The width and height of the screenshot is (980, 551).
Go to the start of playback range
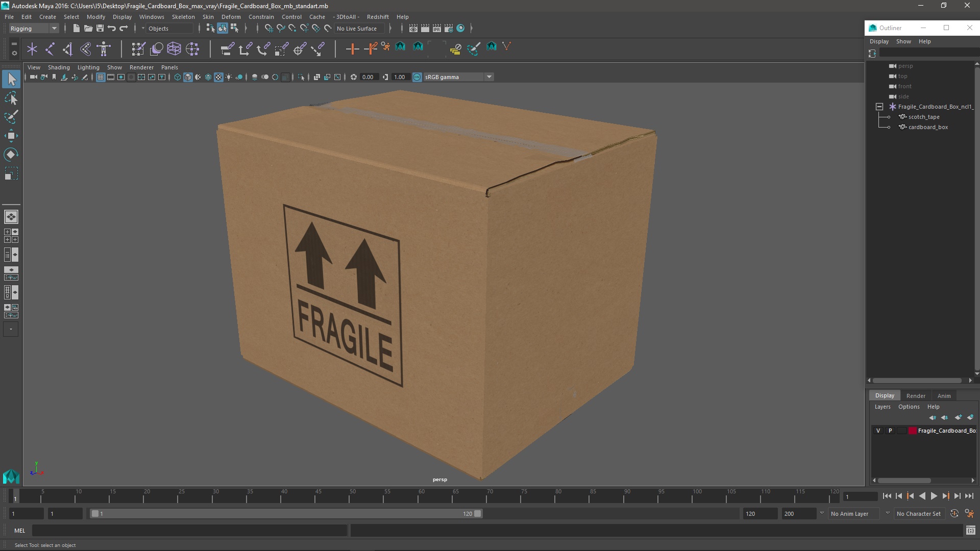pos(887,496)
